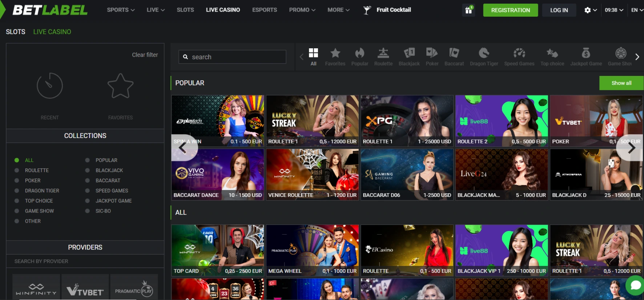644x300 pixels.
Task: Open the ESPORTS top menu item
Action: pyautogui.click(x=265, y=10)
